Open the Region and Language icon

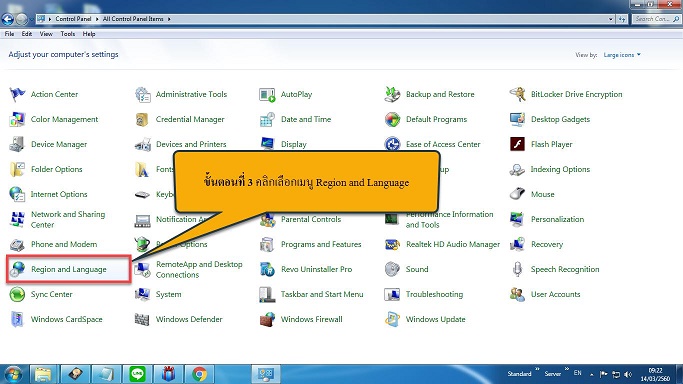(x=17, y=269)
